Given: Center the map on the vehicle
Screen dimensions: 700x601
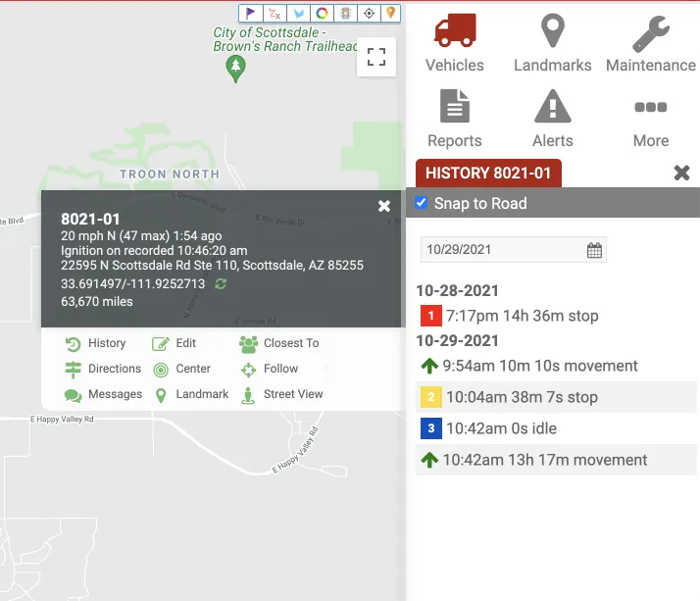Looking at the screenshot, I should (181, 370).
